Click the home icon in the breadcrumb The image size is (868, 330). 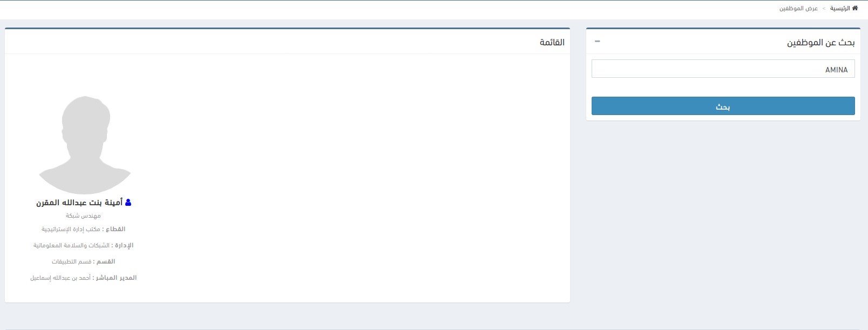coord(855,8)
